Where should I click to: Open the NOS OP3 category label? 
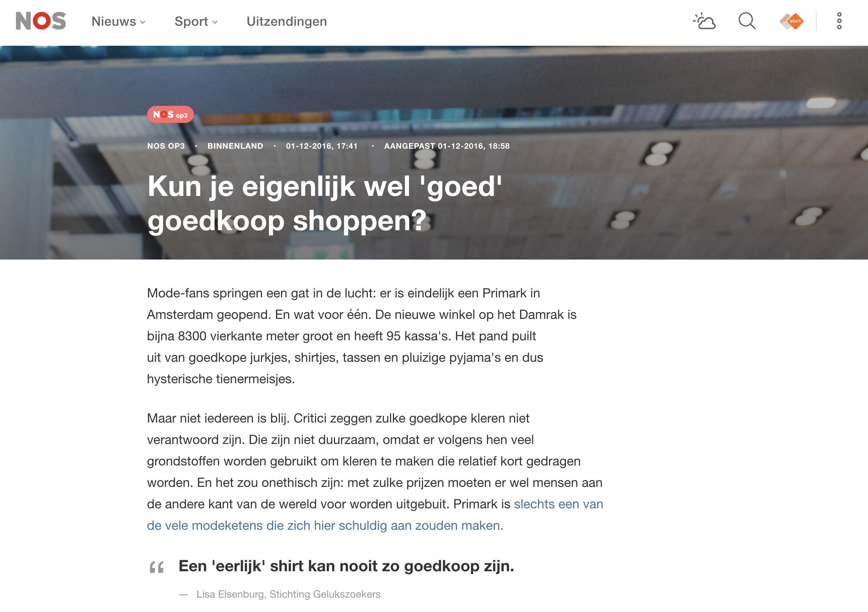pos(166,146)
